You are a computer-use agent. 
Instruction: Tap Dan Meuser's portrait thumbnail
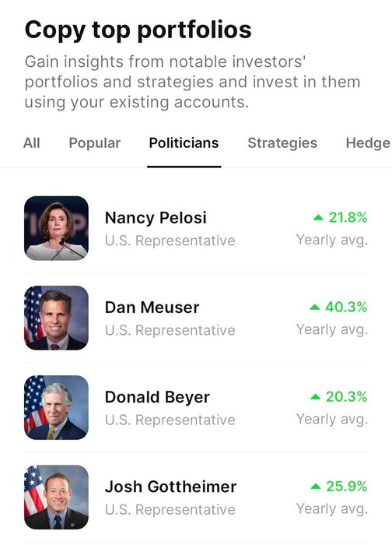pyautogui.click(x=56, y=318)
